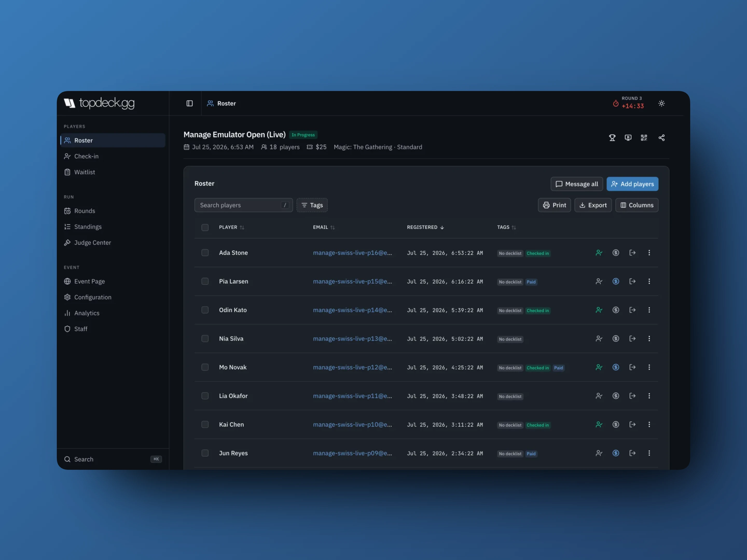Tick the checkbox for Lia Okafor

click(205, 396)
